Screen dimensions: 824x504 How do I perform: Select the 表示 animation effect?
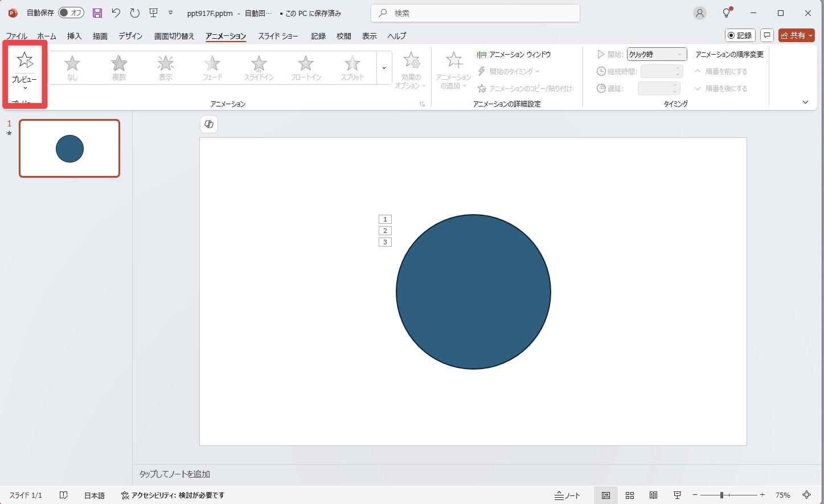[166, 68]
